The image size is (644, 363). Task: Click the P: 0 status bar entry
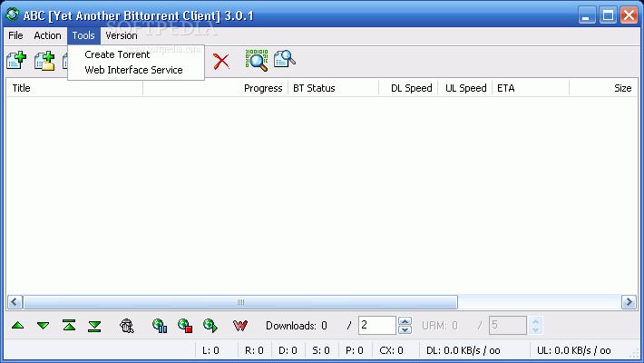click(355, 350)
